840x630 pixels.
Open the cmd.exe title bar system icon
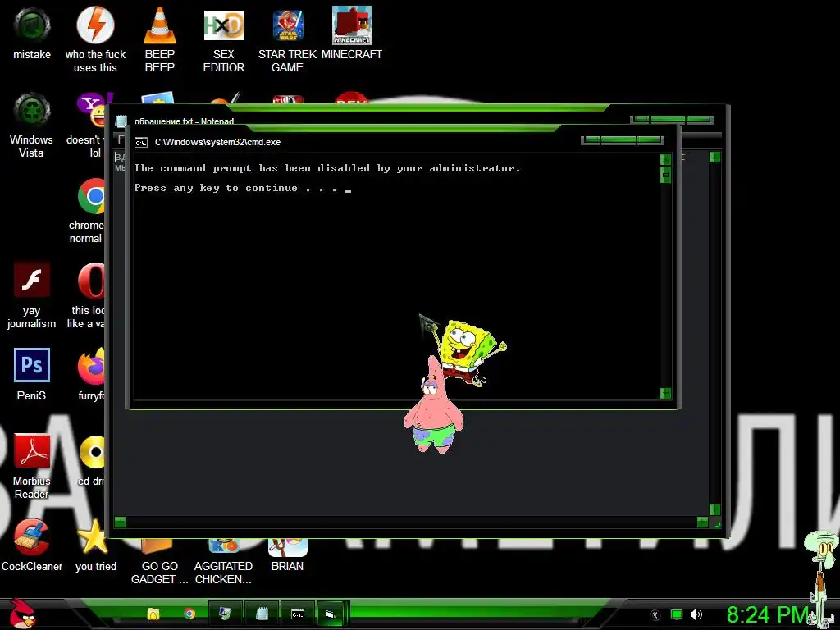[141, 142]
